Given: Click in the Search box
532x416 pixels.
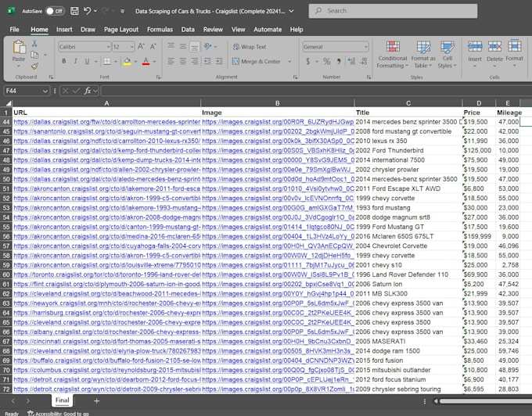Looking at the screenshot, I should point(393,11).
